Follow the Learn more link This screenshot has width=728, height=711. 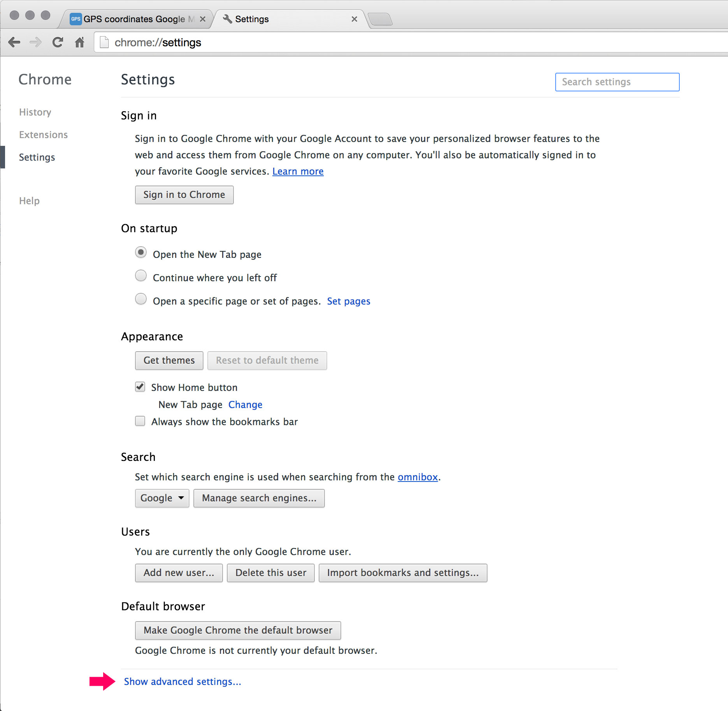[298, 171]
